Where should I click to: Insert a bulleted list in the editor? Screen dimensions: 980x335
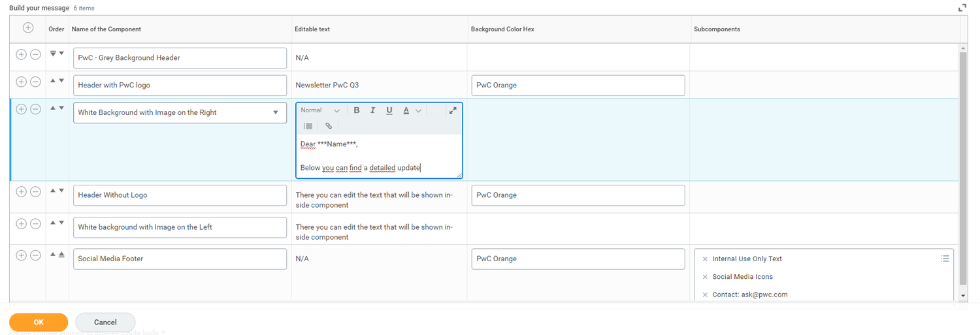point(308,126)
